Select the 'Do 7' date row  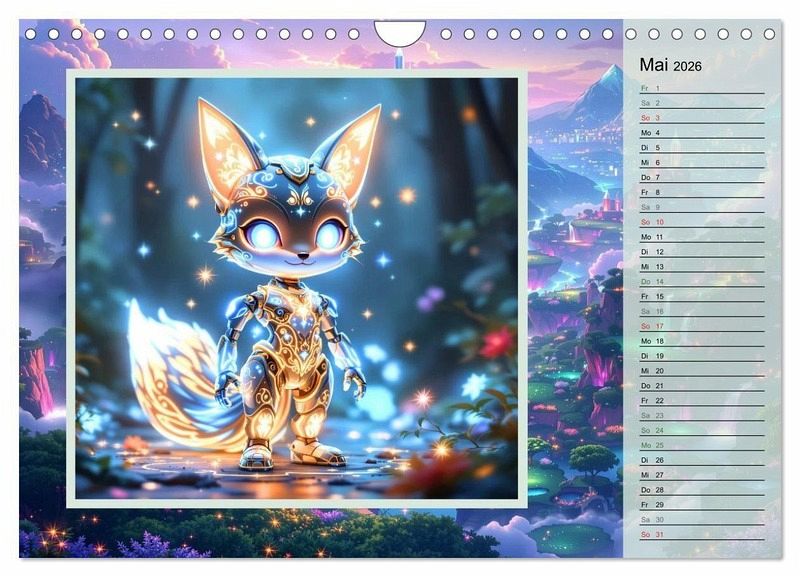[x=702, y=178]
